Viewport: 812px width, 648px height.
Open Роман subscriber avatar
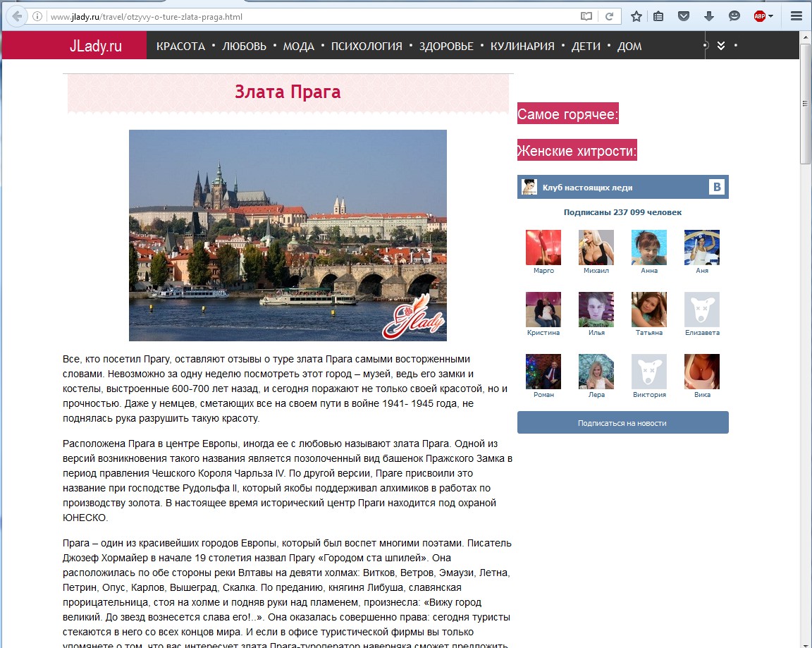543,372
